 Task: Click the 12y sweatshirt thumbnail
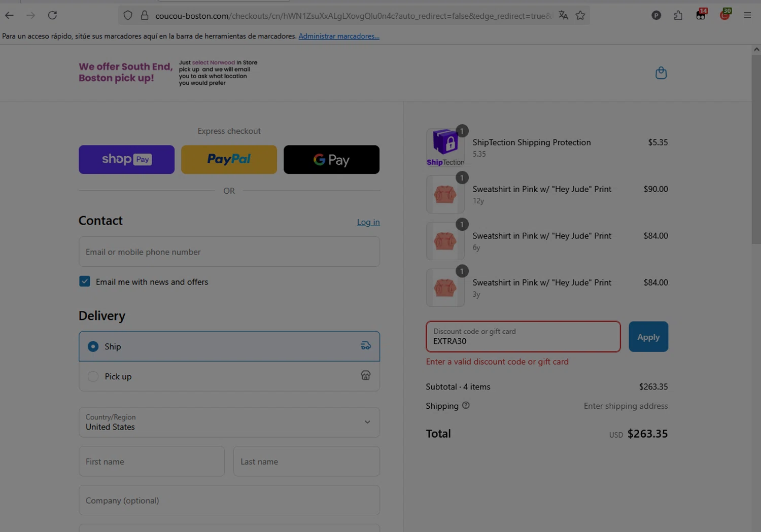(x=445, y=194)
